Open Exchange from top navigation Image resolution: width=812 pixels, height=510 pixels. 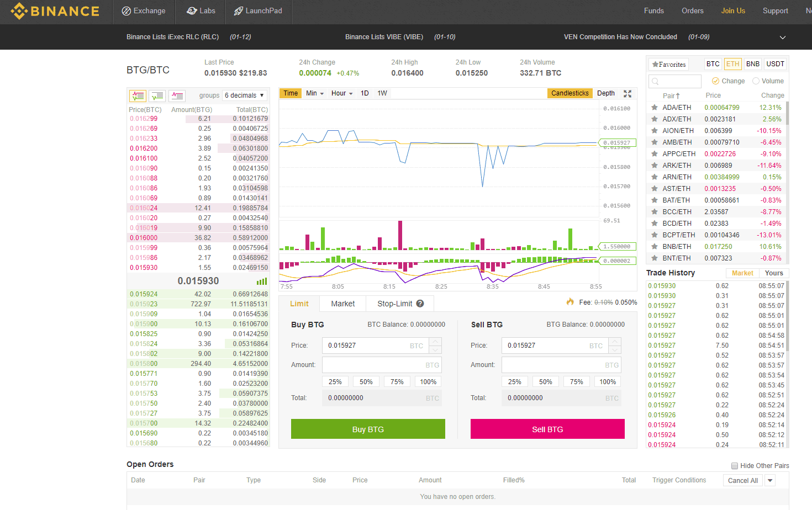[x=144, y=11]
